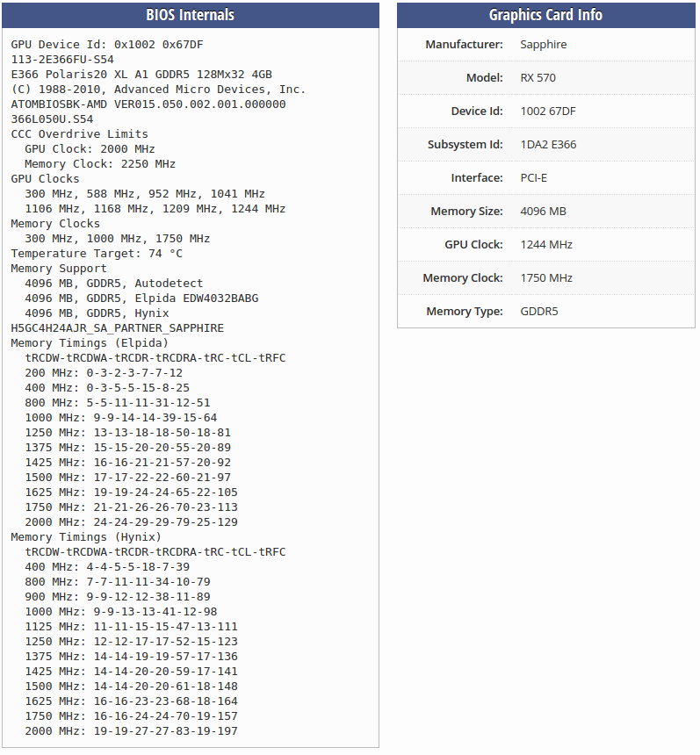Click the Elpida EDW4032BABG memory row
The image size is (700, 755).
point(141,298)
